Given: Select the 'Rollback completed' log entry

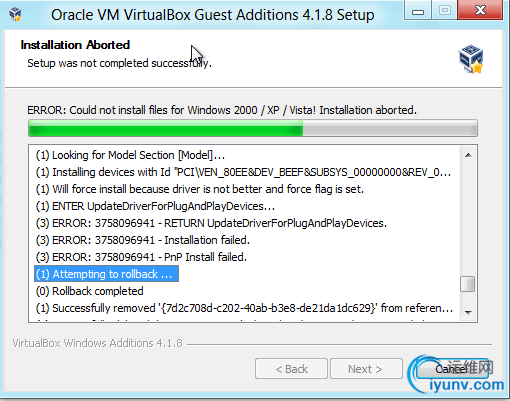Looking at the screenshot, I should (90, 291).
